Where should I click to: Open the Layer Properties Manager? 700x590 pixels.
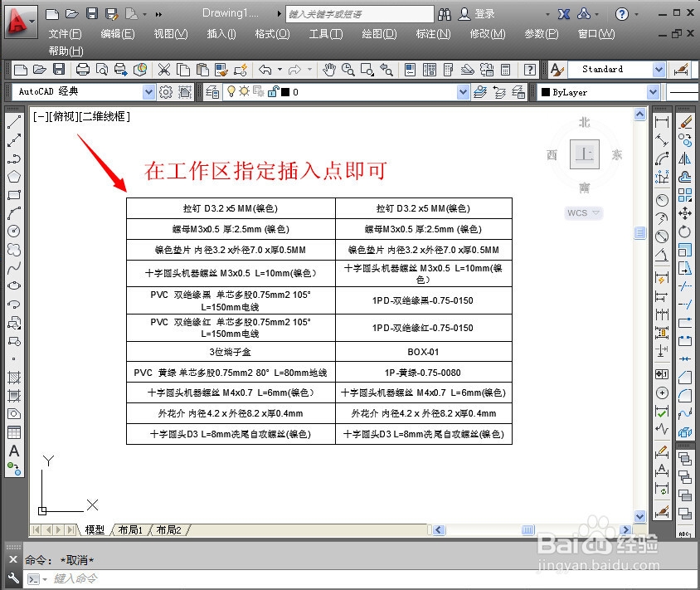pyautogui.click(x=214, y=91)
